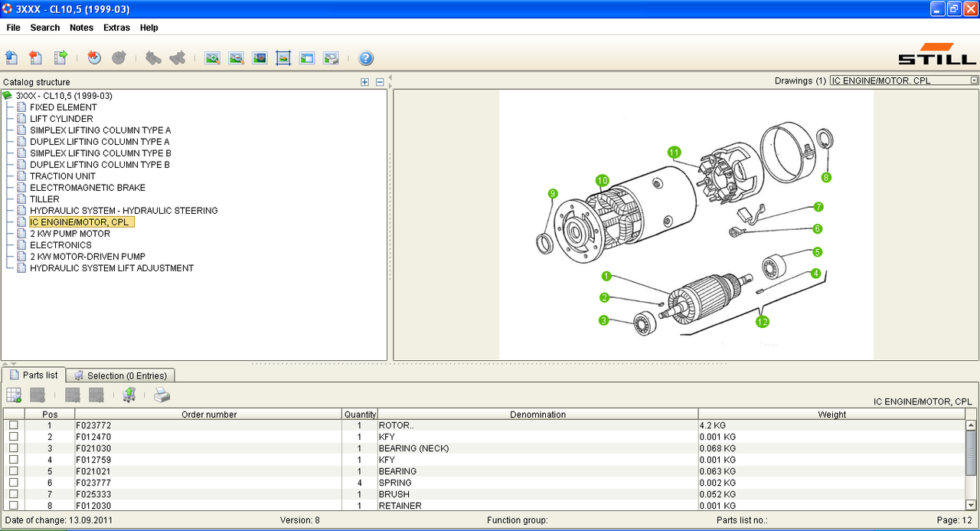Click the red left-arrow document toolbar icon
Image resolution: width=980 pixels, height=531 pixels.
click(x=36, y=57)
